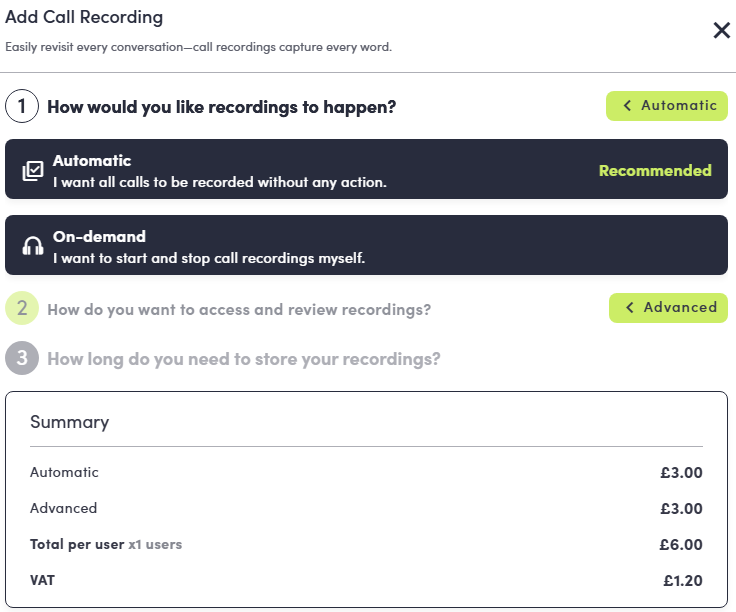Screen dimensions: 736x612
Task: Click the Automatic £3.00 price in Summary
Action: click(681, 473)
